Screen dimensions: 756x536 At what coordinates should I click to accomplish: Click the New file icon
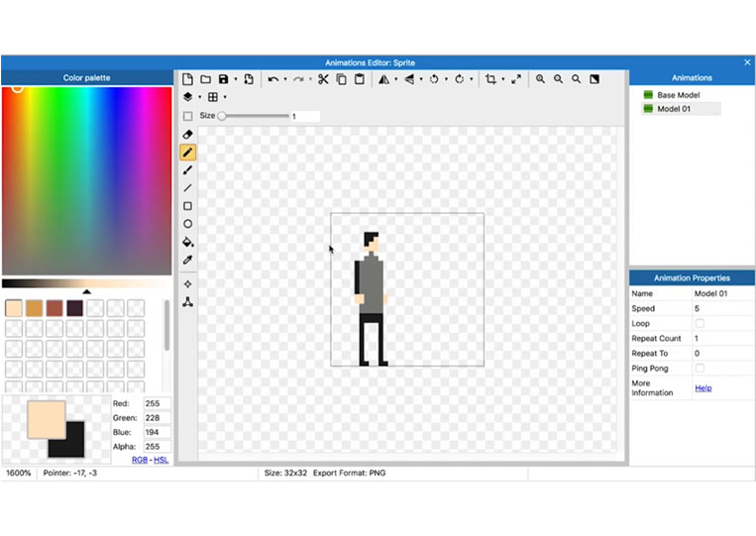pos(187,79)
